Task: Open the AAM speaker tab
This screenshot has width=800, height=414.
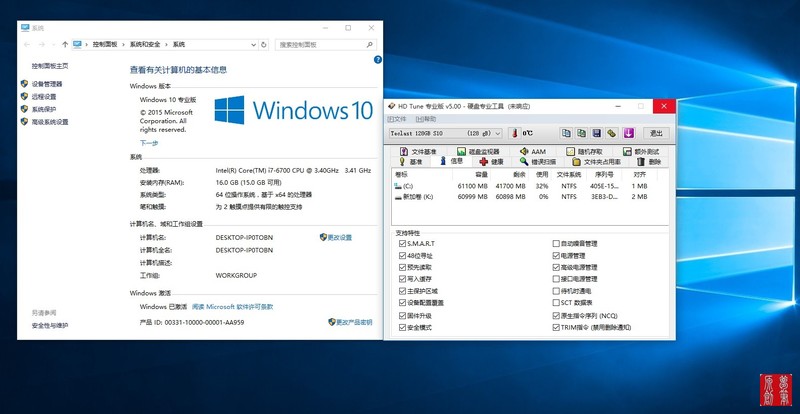Action: [x=533, y=152]
